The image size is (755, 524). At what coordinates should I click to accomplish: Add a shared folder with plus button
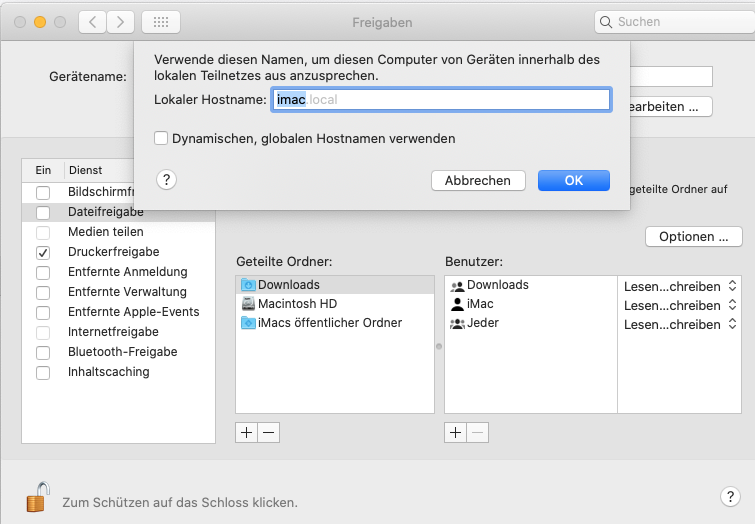coord(247,432)
